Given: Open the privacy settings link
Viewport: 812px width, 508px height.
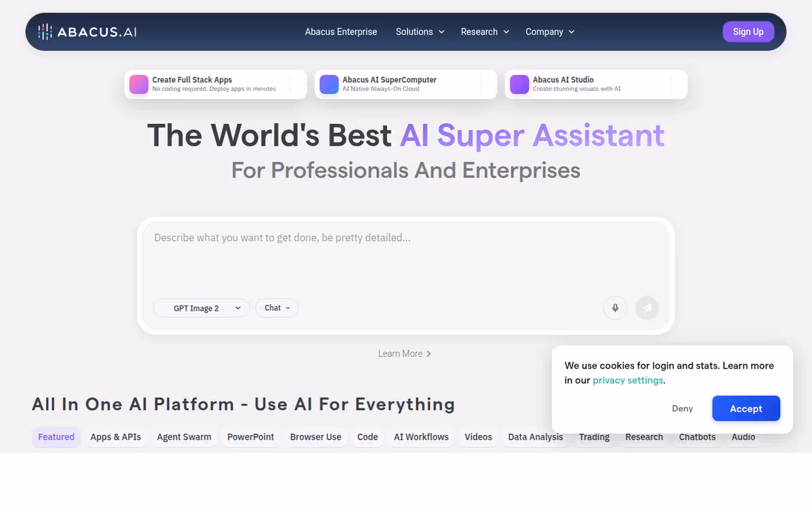Looking at the screenshot, I should click(x=628, y=380).
